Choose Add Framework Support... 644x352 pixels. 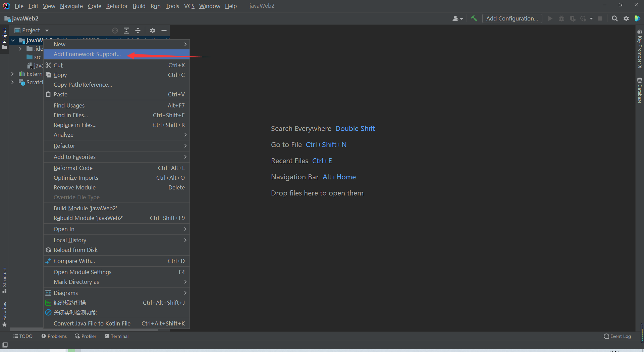[117, 54]
